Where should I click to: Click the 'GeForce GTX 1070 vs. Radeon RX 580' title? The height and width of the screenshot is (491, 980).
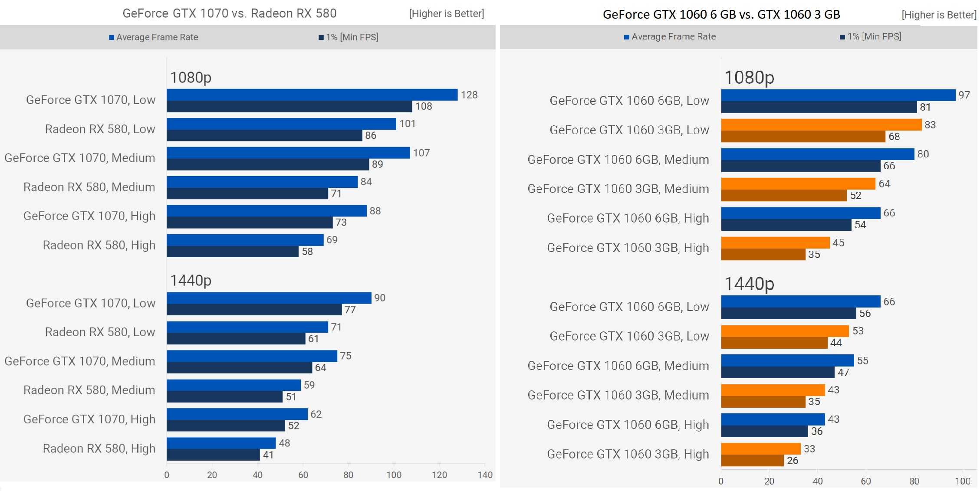(x=230, y=13)
